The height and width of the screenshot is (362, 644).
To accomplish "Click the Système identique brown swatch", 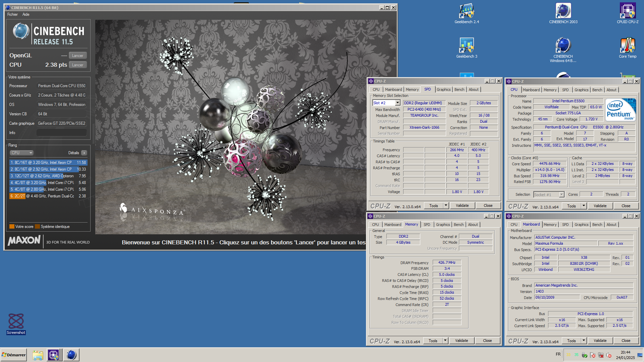I will 37,227.
